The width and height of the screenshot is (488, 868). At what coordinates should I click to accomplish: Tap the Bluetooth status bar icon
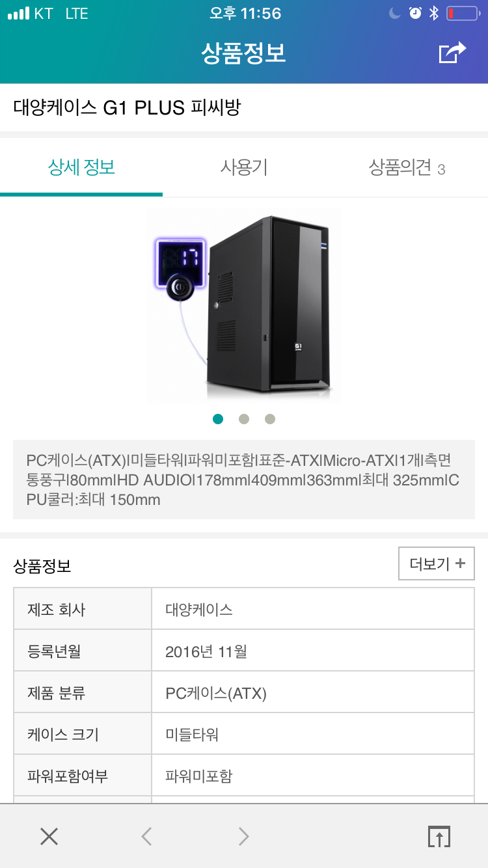[434, 14]
